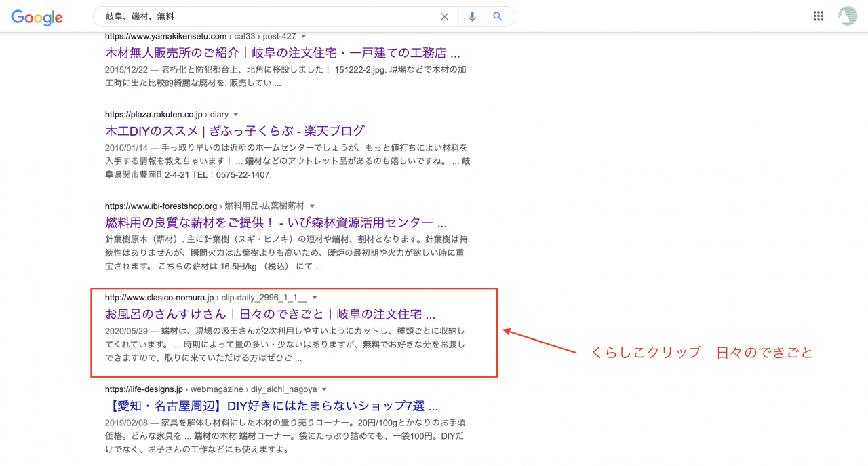This screenshot has width=868, height=466.
Task: Click the URL https://www.yamakikensetu.com
Action: coord(165,36)
